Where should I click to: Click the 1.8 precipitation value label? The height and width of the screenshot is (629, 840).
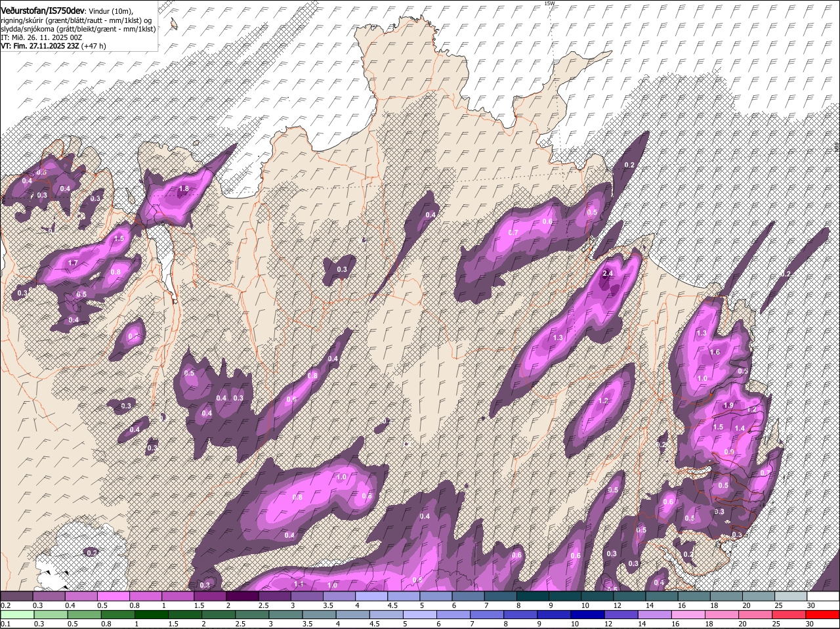click(184, 188)
